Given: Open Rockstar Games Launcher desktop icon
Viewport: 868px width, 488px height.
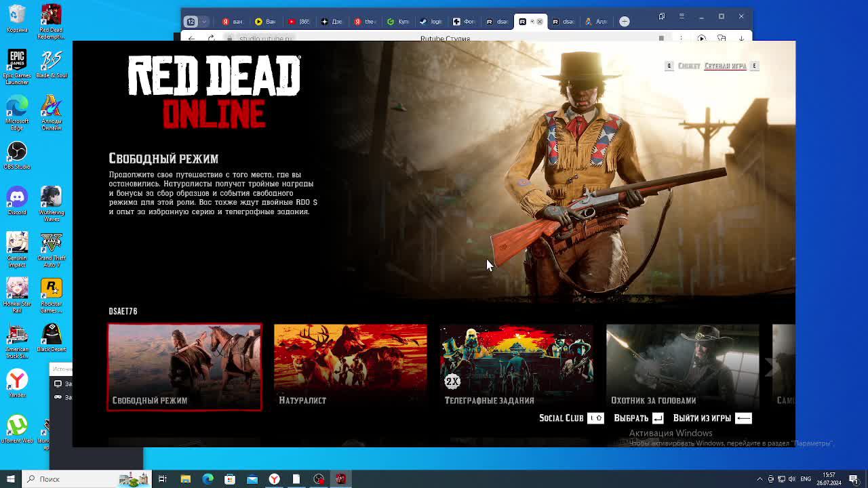Looking at the screenshot, I should 52,293.
